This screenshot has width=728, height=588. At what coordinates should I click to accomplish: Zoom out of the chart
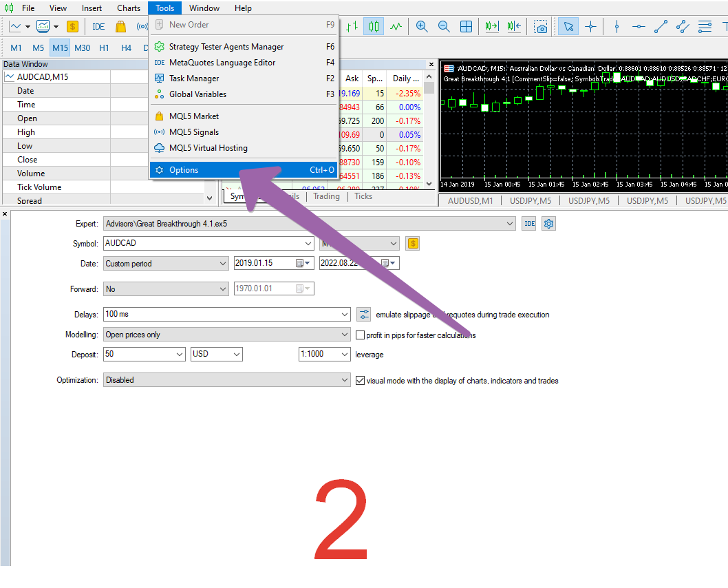click(x=444, y=26)
